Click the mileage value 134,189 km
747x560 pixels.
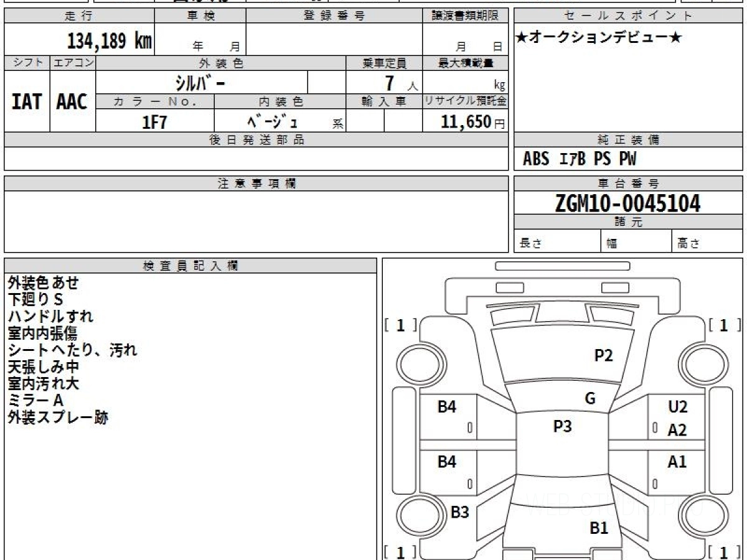tap(110, 41)
